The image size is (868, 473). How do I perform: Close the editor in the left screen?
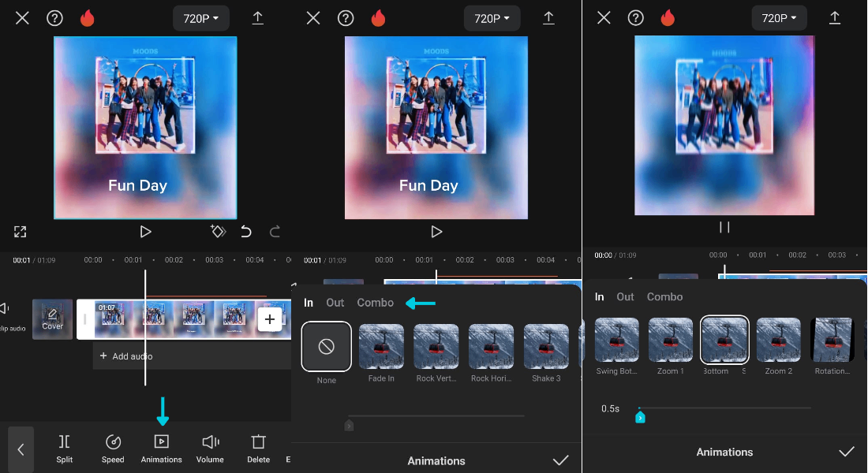pos(22,18)
